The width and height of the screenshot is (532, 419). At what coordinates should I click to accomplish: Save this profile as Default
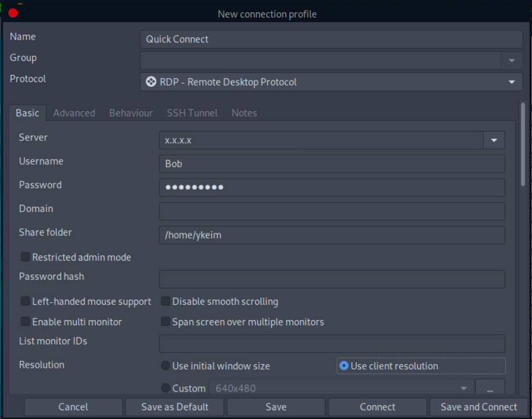[174, 407]
